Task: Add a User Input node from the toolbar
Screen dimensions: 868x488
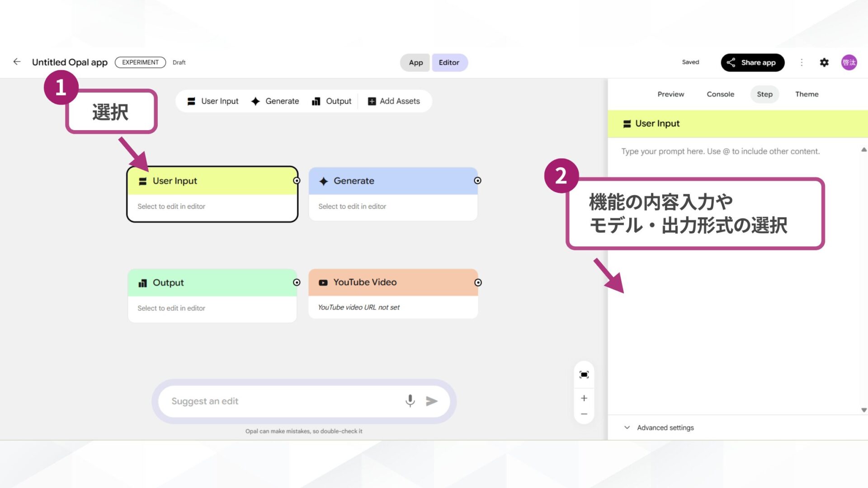Action: pos(212,101)
